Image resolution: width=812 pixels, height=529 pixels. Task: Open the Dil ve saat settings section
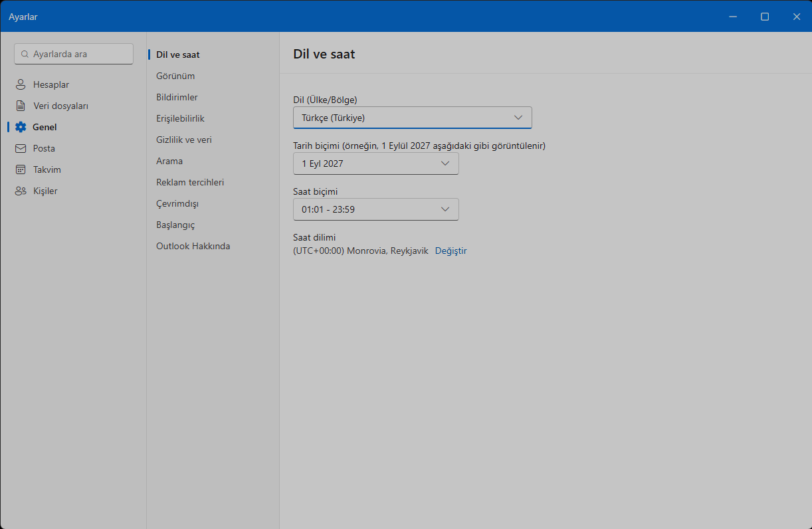(178, 54)
